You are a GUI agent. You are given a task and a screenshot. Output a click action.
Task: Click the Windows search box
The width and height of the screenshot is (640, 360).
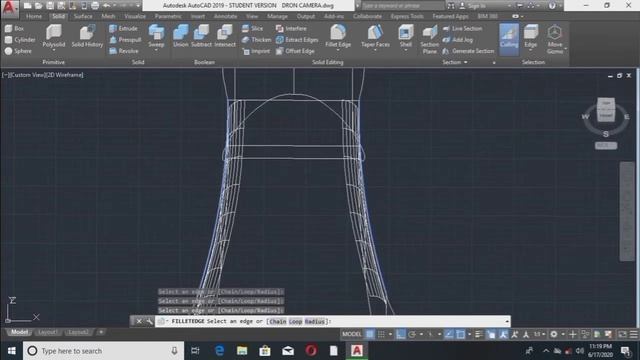click(103, 351)
